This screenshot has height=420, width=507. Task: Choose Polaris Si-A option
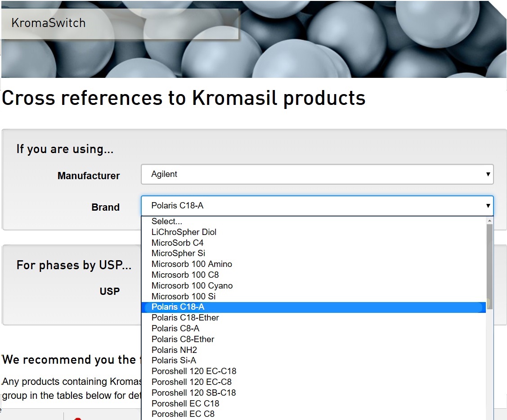(314, 361)
